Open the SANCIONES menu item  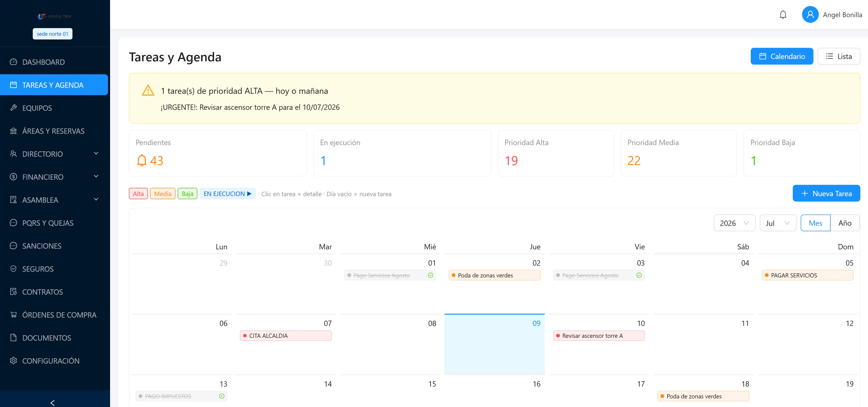[x=54, y=246]
